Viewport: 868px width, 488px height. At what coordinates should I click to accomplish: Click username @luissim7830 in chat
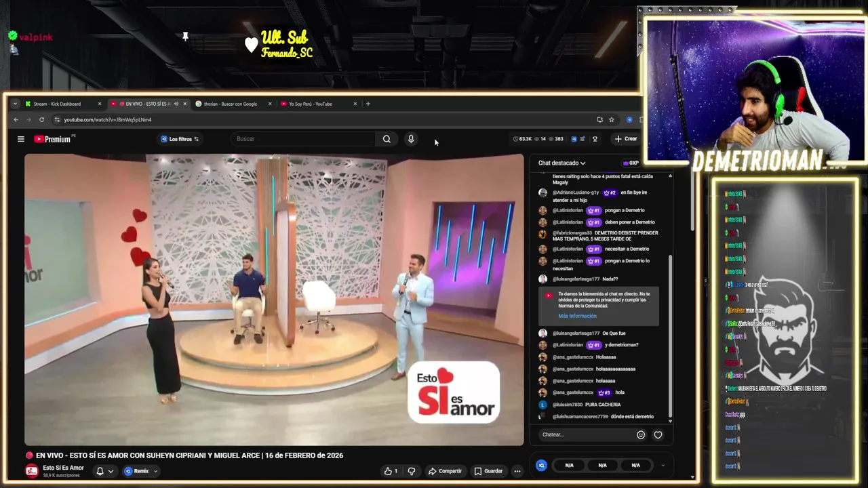567,405
